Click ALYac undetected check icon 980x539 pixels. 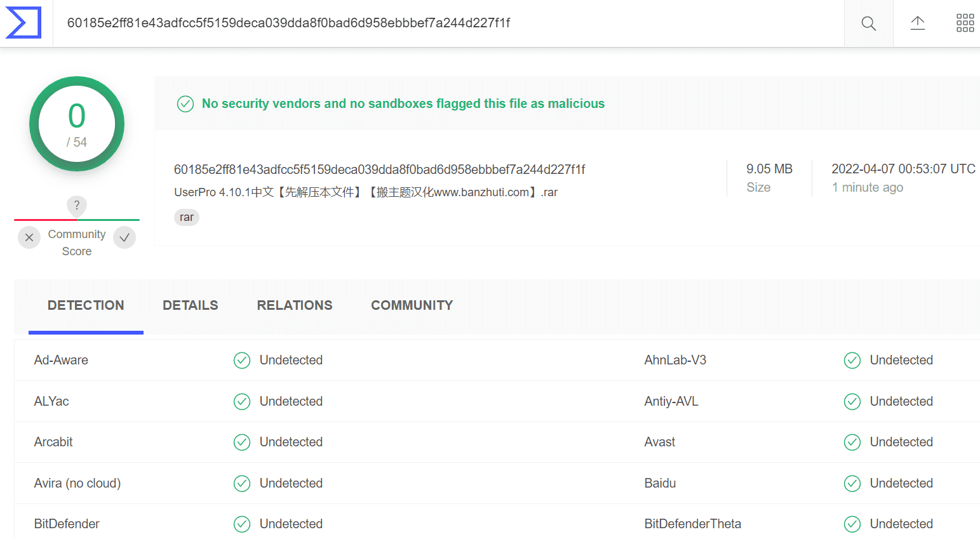point(242,402)
